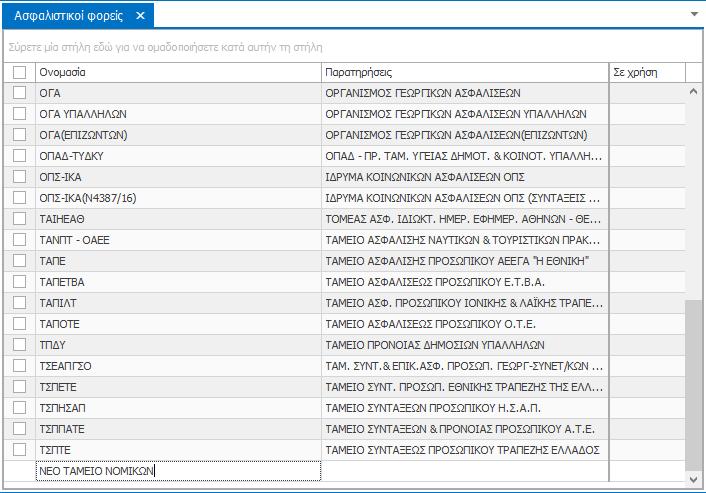Click ΤΑΜΕΙΟ ΠΡΟΝΟΙΑΣ ΔΗΜΟΣΙΩΝ ΥΠΑΛΛΗΛΩΝ remarks cell
Screen dimensions: 706x493
(x=465, y=345)
